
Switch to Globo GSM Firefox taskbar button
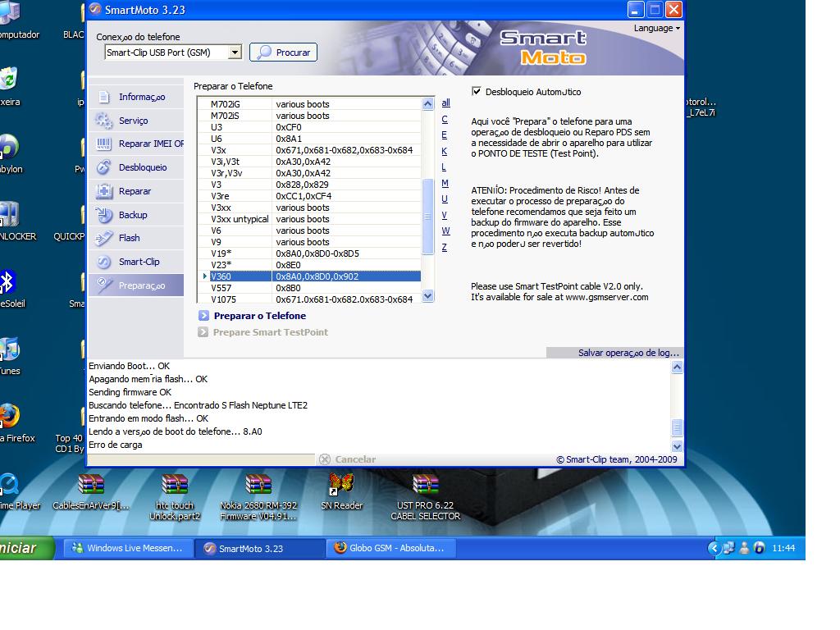(391, 548)
